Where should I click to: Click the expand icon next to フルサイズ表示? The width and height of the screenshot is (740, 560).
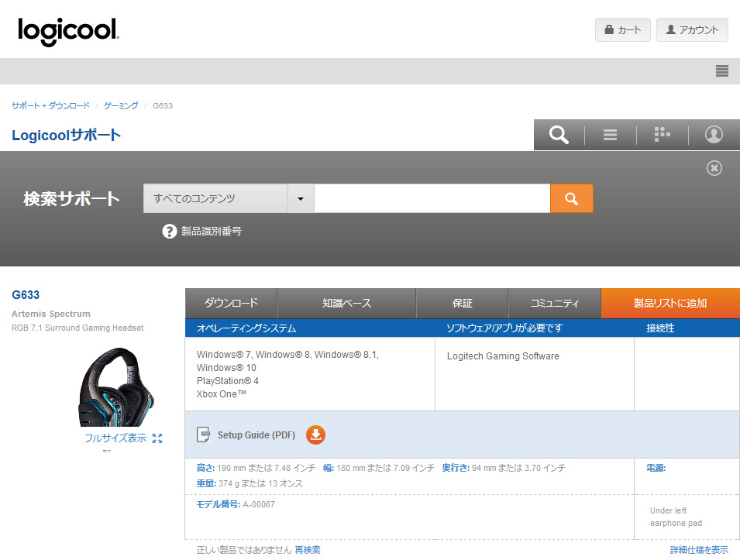157,438
